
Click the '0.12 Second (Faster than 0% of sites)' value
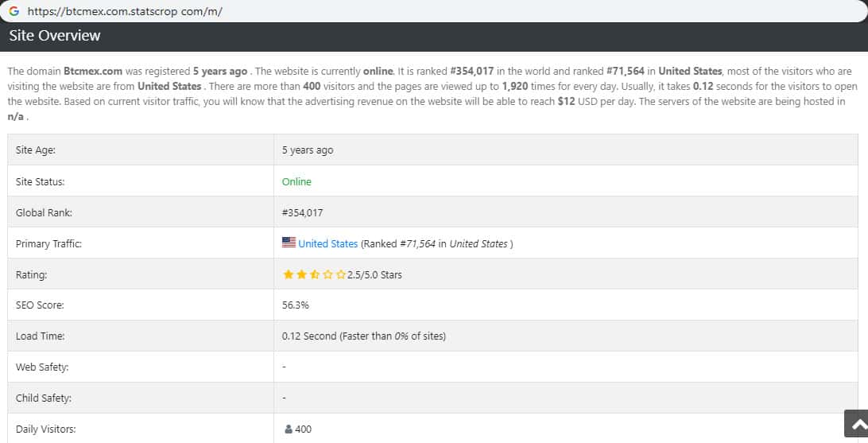[364, 336]
